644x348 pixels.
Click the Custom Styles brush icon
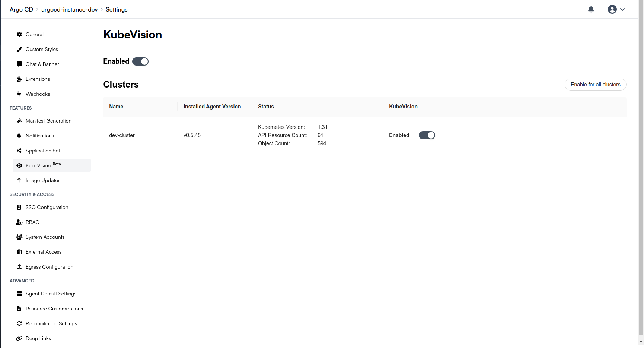(x=19, y=49)
